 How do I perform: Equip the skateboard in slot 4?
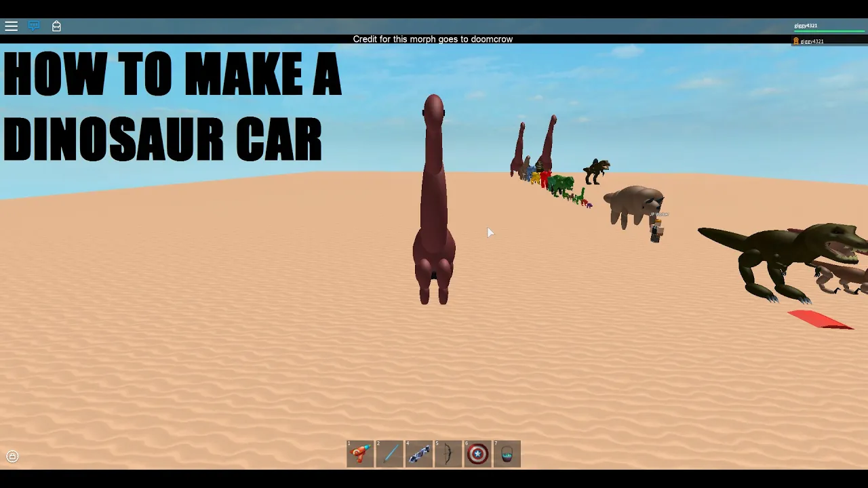(418, 453)
